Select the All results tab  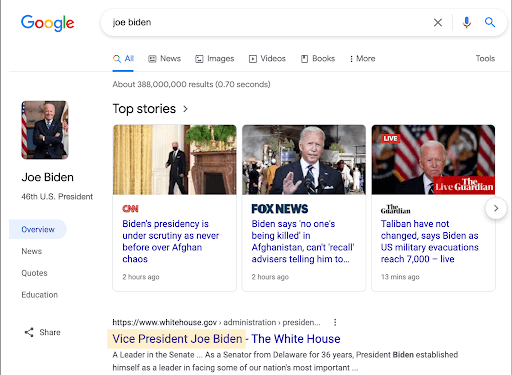[123, 59]
